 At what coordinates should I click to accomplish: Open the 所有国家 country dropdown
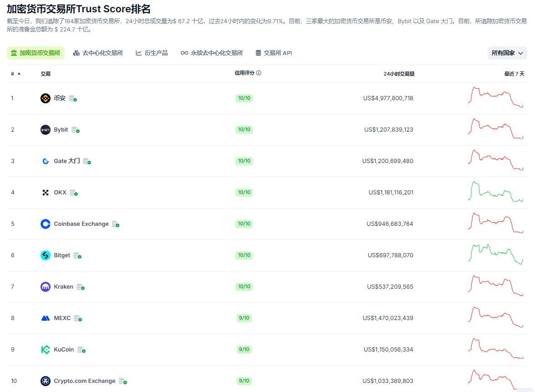pos(507,53)
